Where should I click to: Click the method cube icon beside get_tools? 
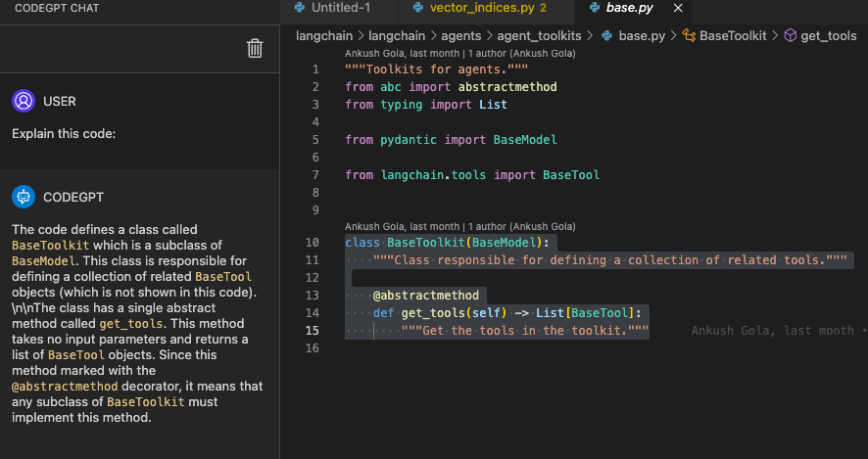(x=791, y=36)
